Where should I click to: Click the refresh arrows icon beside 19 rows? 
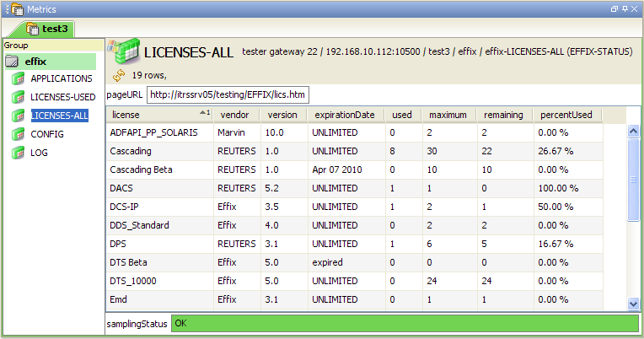coord(119,74)
